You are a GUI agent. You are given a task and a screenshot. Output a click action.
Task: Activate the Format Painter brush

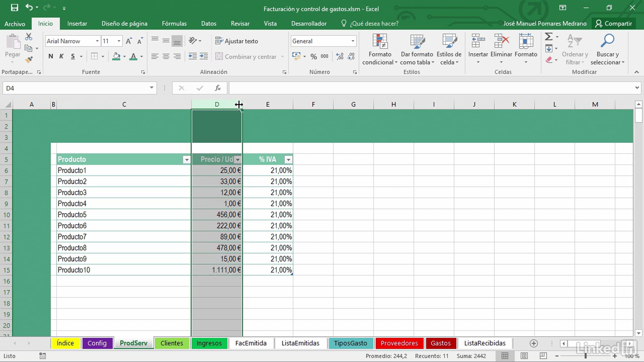click(28, 60)
